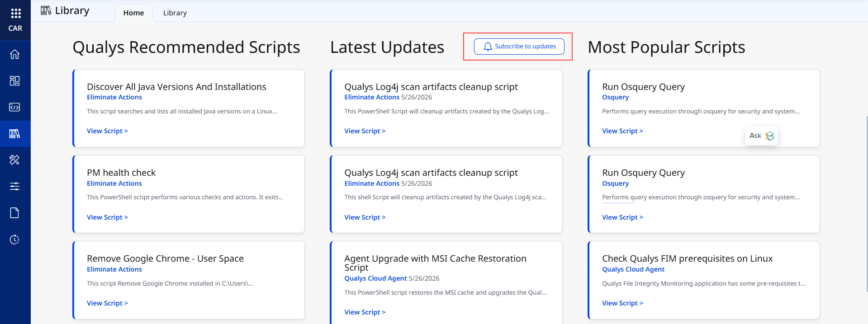Viewport: 868px width, 324px height.
Task: View Script for Agent Upgrade MSI Cache
Action: pyautogui.click(x=365, y=312)
